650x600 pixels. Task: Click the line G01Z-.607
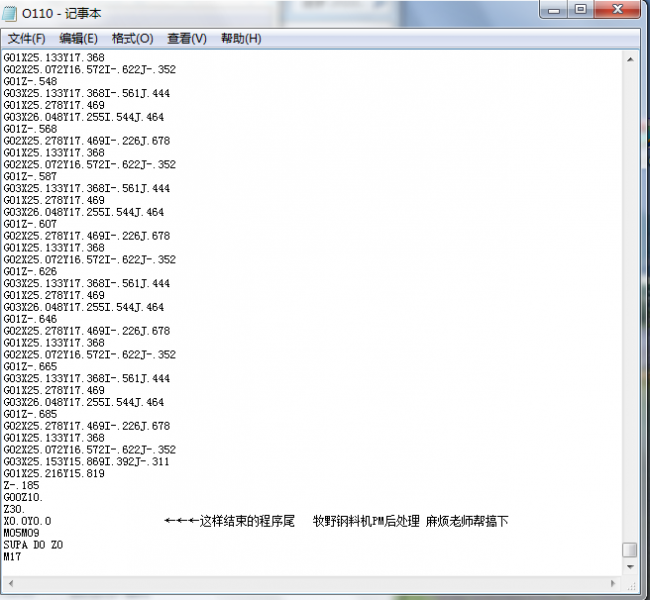(x=30, y=224)
